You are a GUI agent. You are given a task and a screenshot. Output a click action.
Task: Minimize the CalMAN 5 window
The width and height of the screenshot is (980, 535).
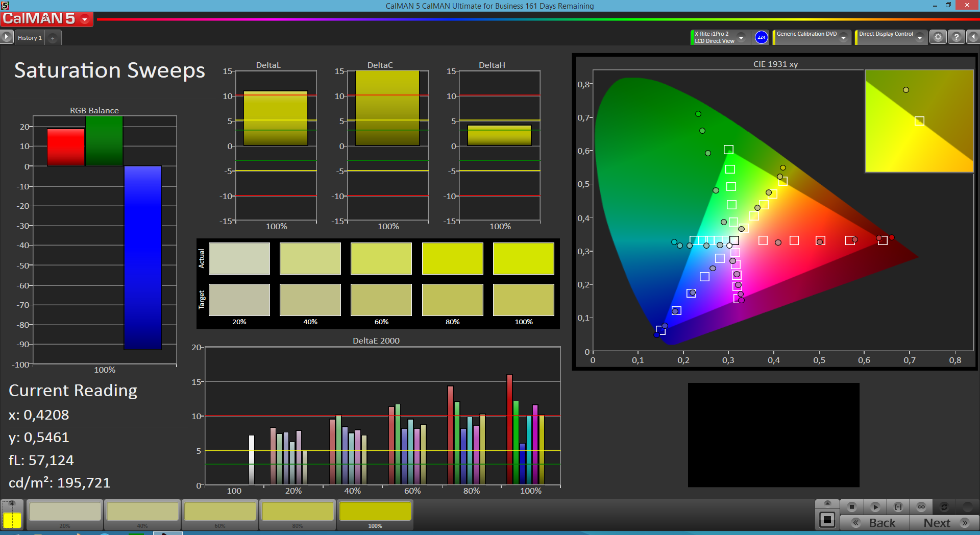(x=935, y=6)
